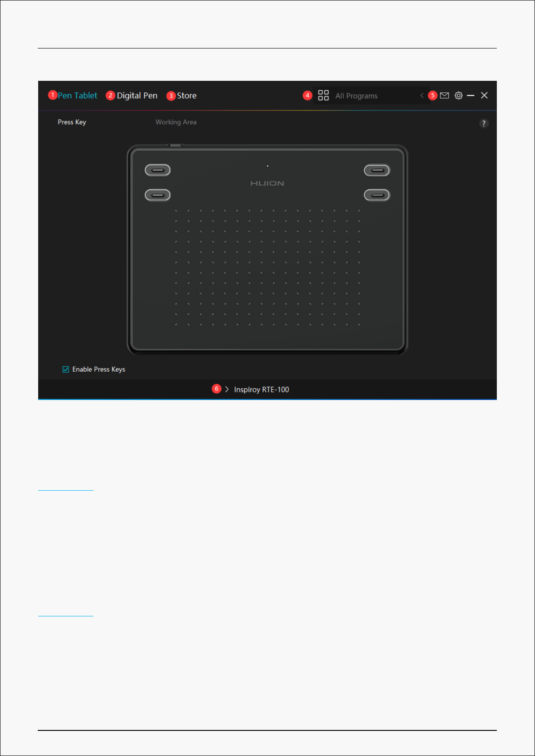Viewport: 535px width, 756px height.
Task: Toggle the Enable Press Keys checkbox
Action: (x=66, y=369)
